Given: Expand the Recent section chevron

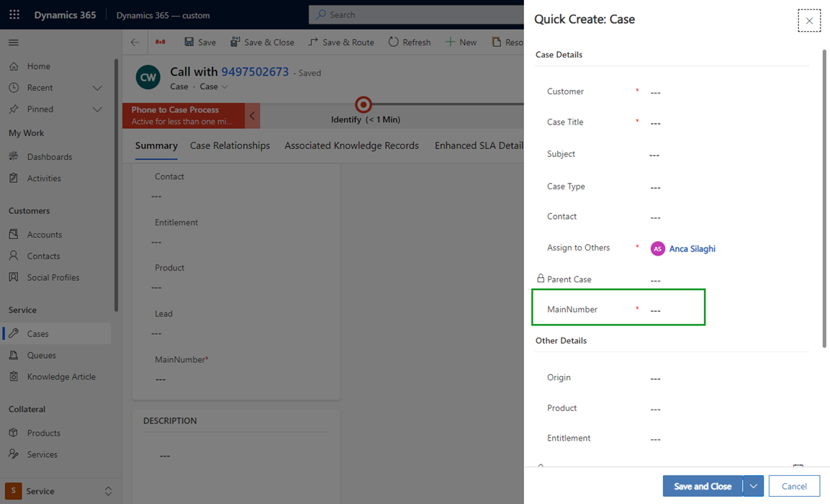Looking at the screenshot, I should (98, 87).
